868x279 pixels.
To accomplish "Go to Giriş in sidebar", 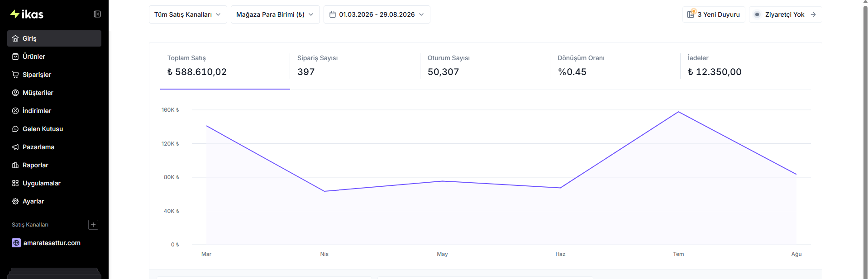I will (54, 38).
